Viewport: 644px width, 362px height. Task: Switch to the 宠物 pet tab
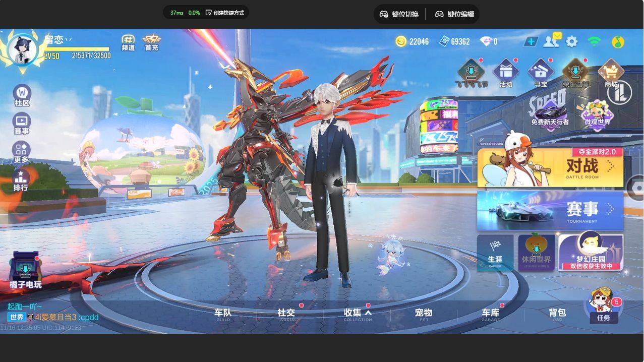pyautogui.click(x=424, y=314)
